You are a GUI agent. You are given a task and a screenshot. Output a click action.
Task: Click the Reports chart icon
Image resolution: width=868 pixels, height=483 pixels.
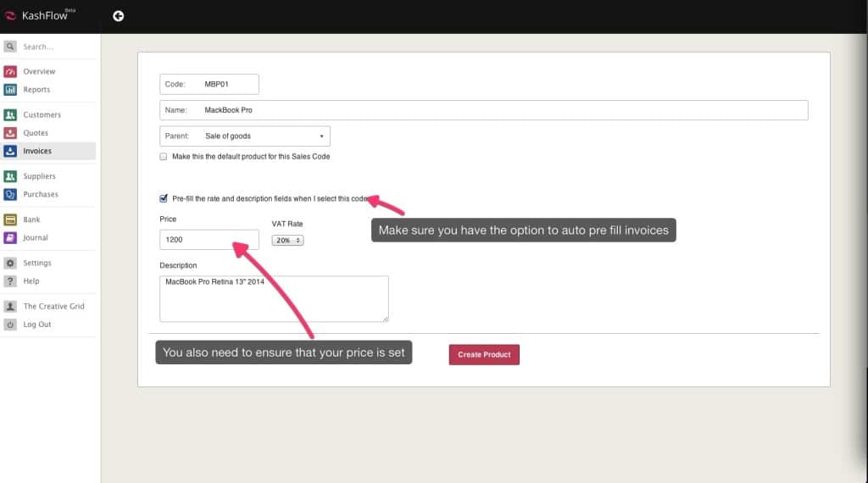click(x=10, y=90)
